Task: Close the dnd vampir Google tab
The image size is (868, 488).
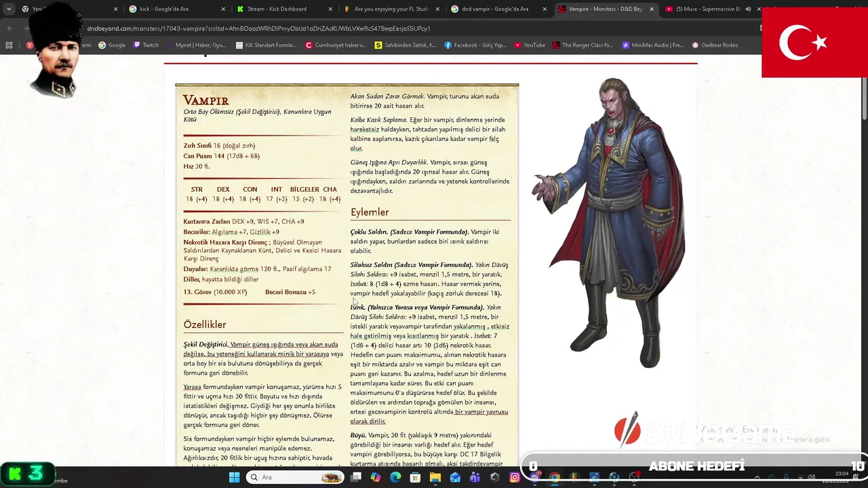Action: [545, 9]
